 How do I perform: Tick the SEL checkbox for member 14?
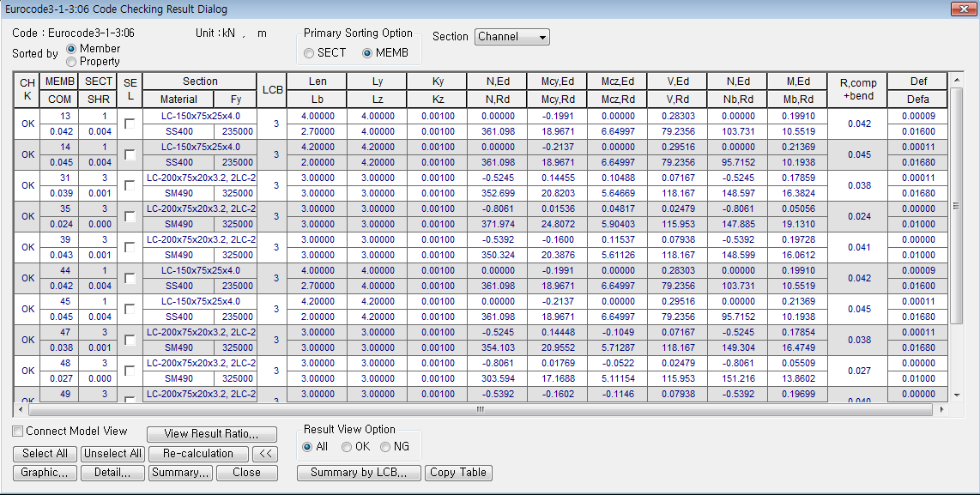pyautogui.click(x=130, y=154)
